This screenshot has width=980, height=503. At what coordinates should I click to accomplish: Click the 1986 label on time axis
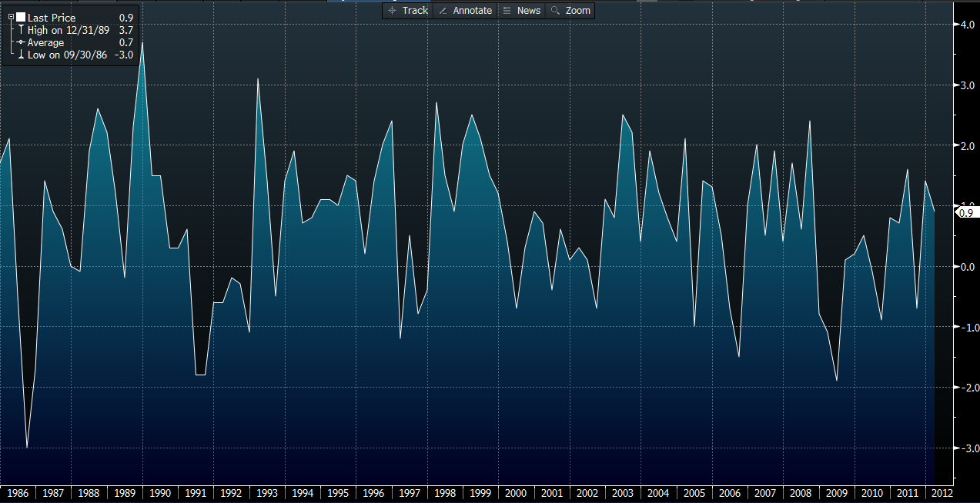(x=17, y=493)
